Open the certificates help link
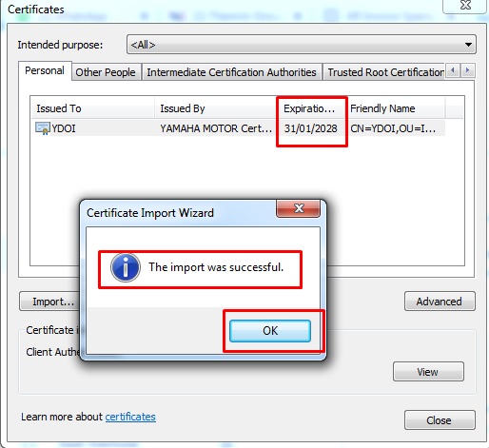This screenshot has height=448, width=489. (130, 417)
